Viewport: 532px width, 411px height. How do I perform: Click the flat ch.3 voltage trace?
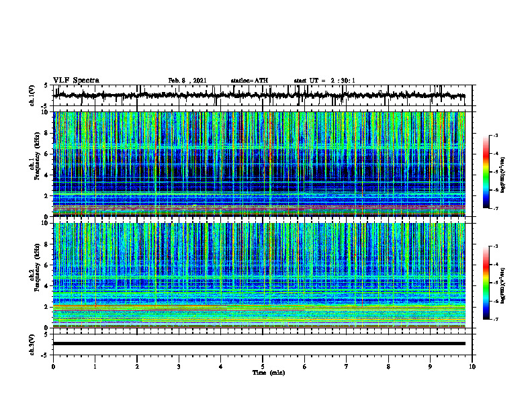259,344
